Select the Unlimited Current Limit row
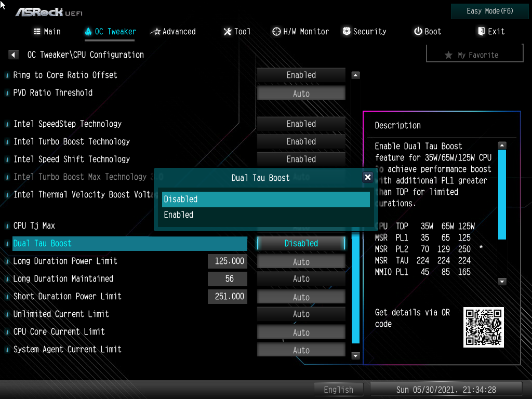This screenshot has width=532, height=399. click(61, 314)
